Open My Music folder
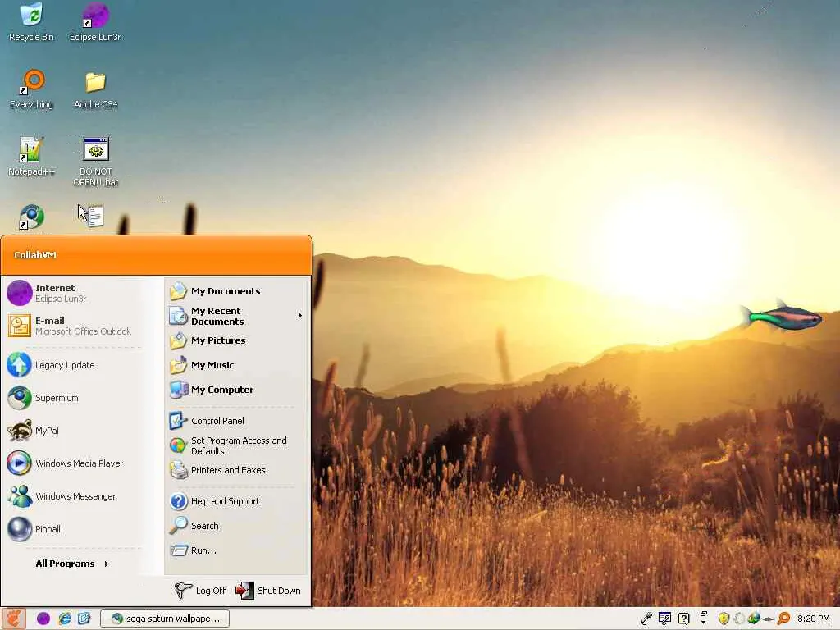This screenshot has height=630, width=840. (237, 365)
